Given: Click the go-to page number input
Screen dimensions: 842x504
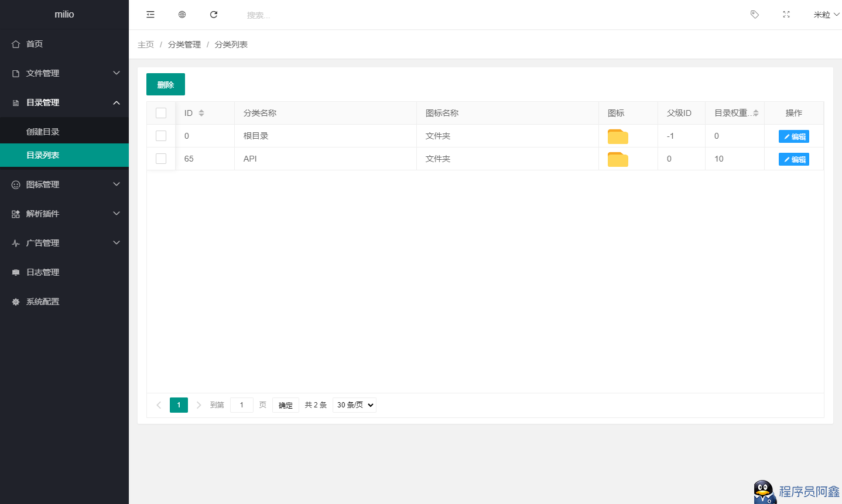Looking at the screenshot, I should tap(242, 405).
